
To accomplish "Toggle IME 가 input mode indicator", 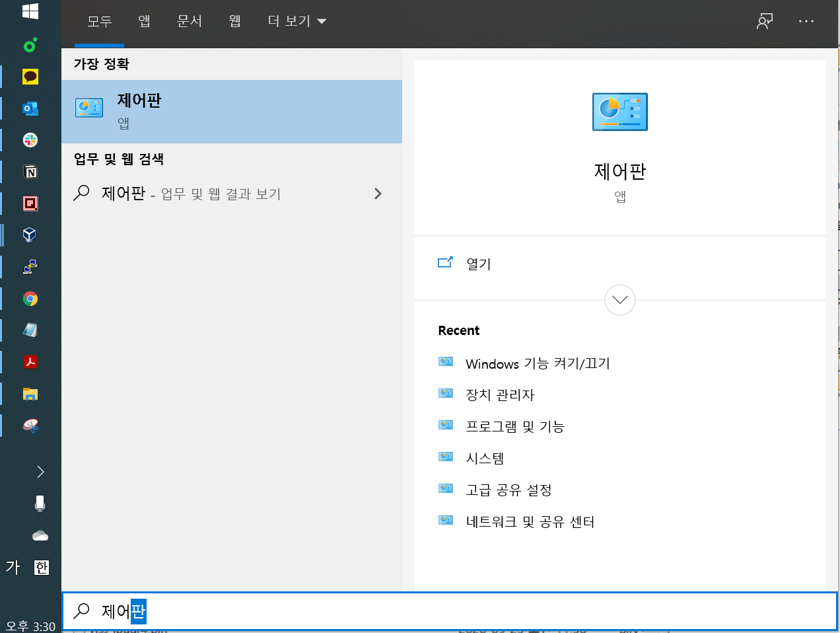I will click(x=13, y=567).
